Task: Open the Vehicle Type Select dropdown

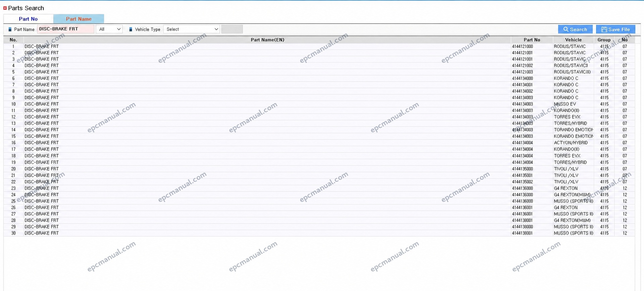Action: tap(192, 29)
